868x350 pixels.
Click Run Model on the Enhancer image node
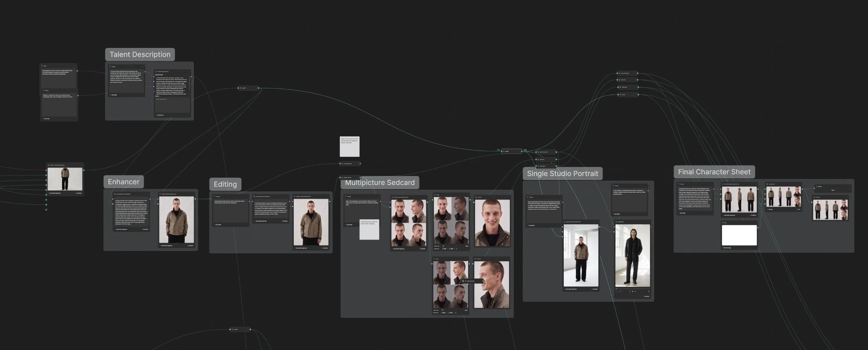pos(190,245)
